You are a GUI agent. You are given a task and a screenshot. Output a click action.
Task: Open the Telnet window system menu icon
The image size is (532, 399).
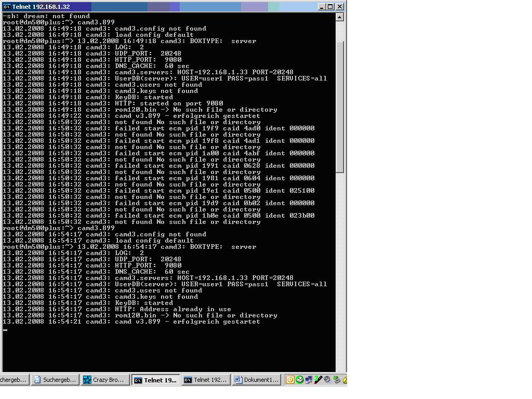[x=7, y=7]
